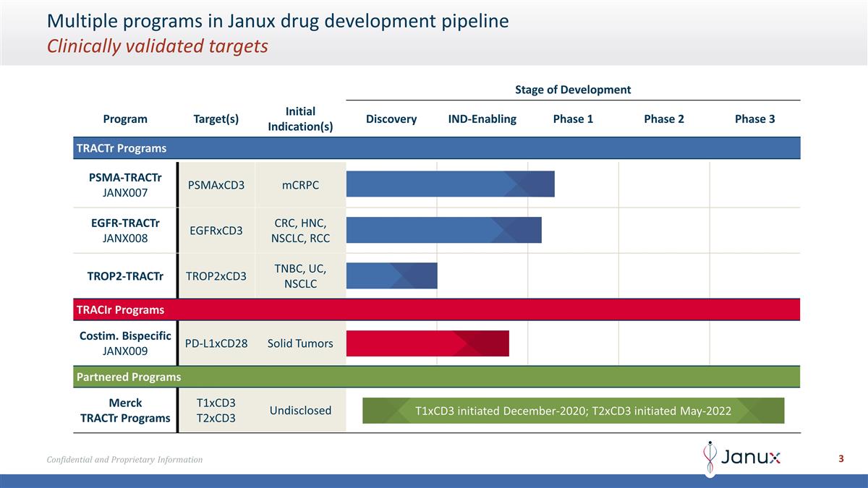868x488 pixels.
Task: Click the PSMAxCD3 target cell
Action: (x=216, y=185)
